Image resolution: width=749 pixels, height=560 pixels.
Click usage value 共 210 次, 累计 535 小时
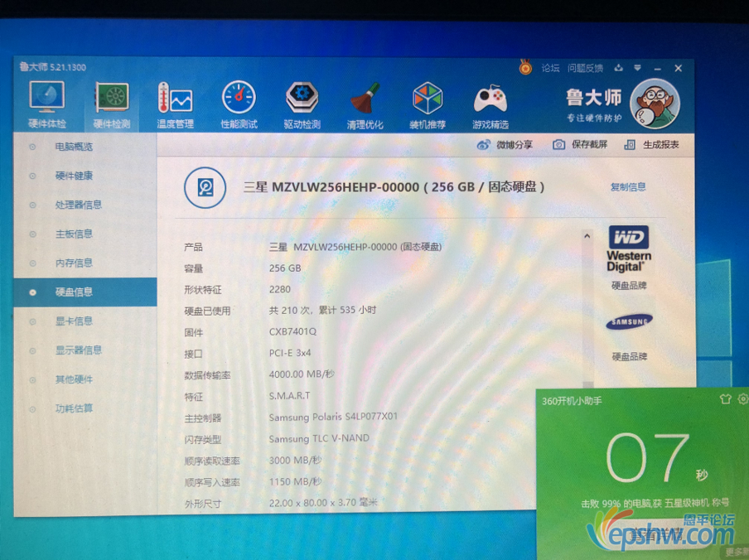coord(322,311)
